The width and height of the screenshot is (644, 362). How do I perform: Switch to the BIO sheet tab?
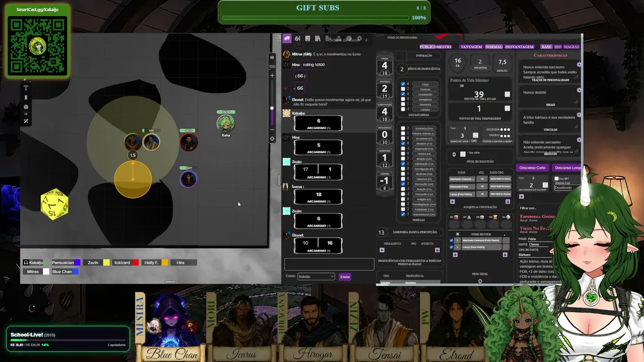click(x=558, y=47)
